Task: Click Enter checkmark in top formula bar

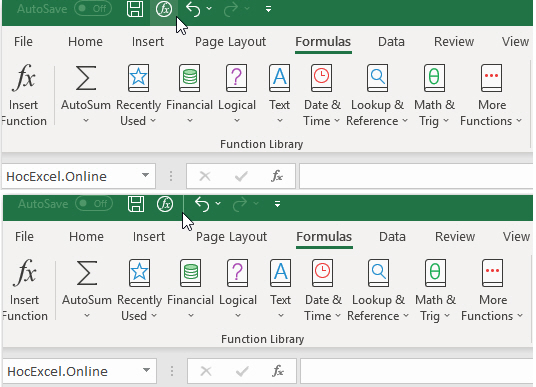Action: coord(241,176)
